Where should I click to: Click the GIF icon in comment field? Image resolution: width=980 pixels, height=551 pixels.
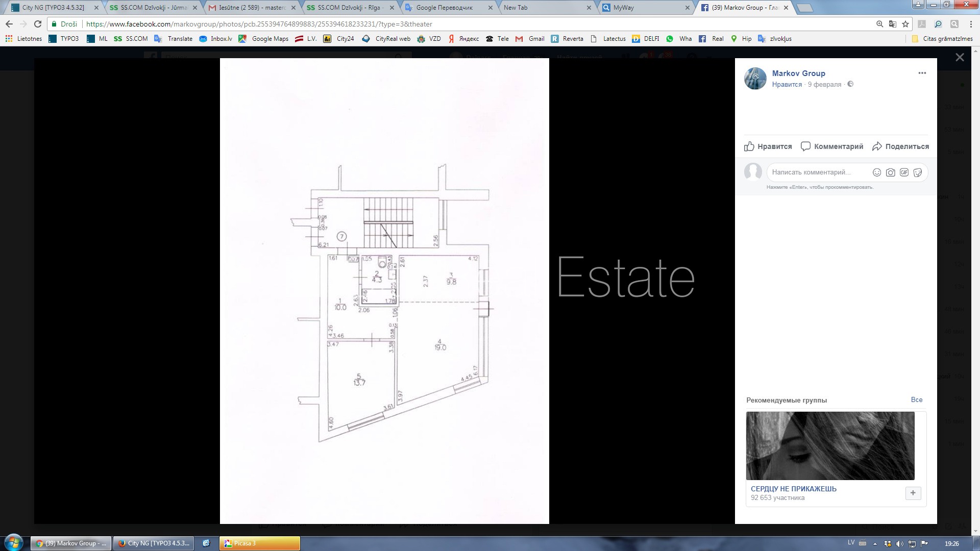click(x=904, y=172)
